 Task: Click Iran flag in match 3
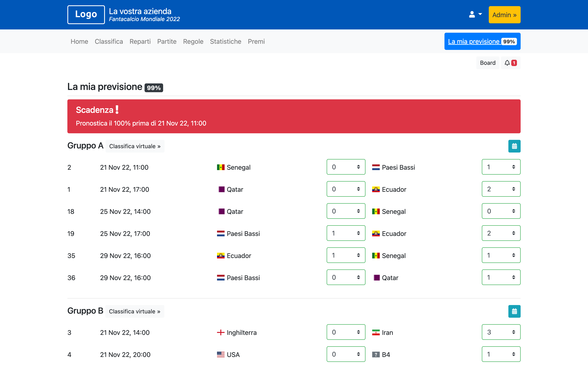click(376, 332)
